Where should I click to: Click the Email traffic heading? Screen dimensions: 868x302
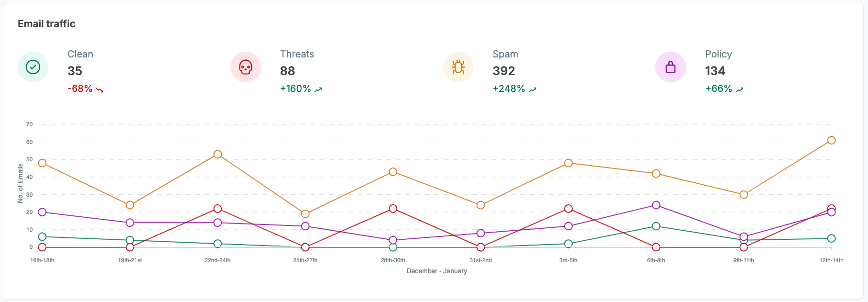coord(46,24)
